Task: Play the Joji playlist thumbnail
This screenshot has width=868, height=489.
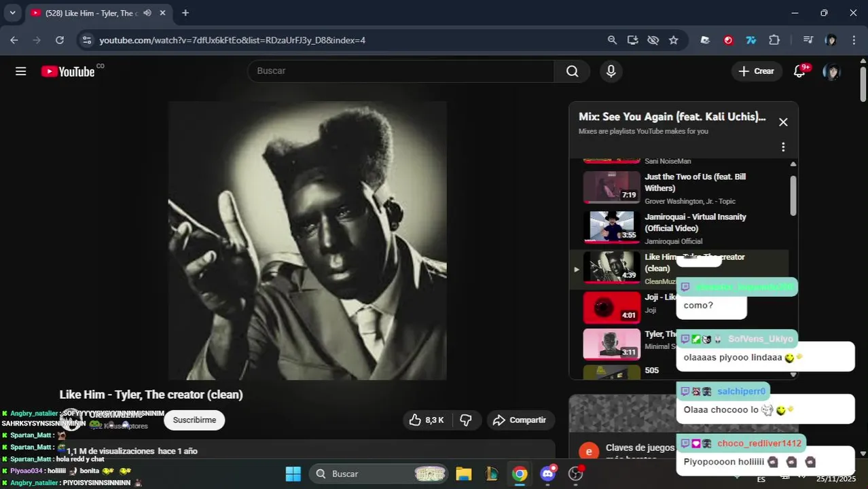Action: point(612,308)
